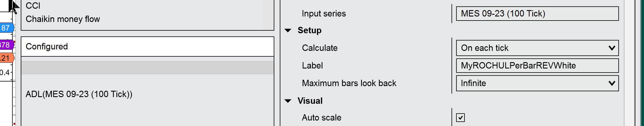Select the ADL(MES 09-23) configured indicator

[x=79, y=94]
